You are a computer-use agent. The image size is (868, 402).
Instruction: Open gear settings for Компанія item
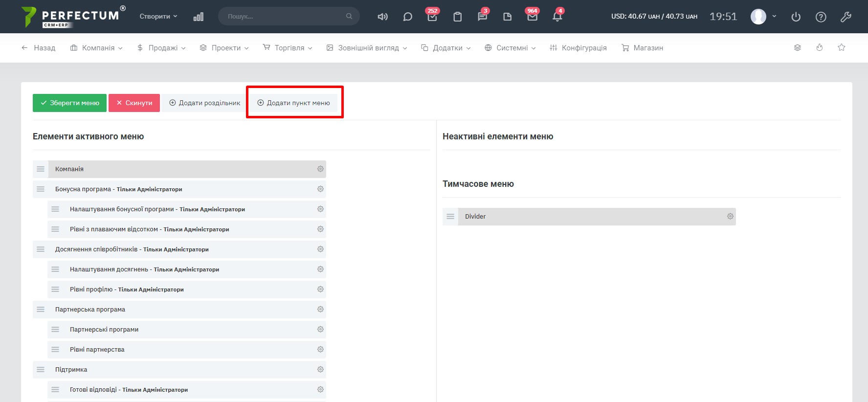[x=320, y=169]
